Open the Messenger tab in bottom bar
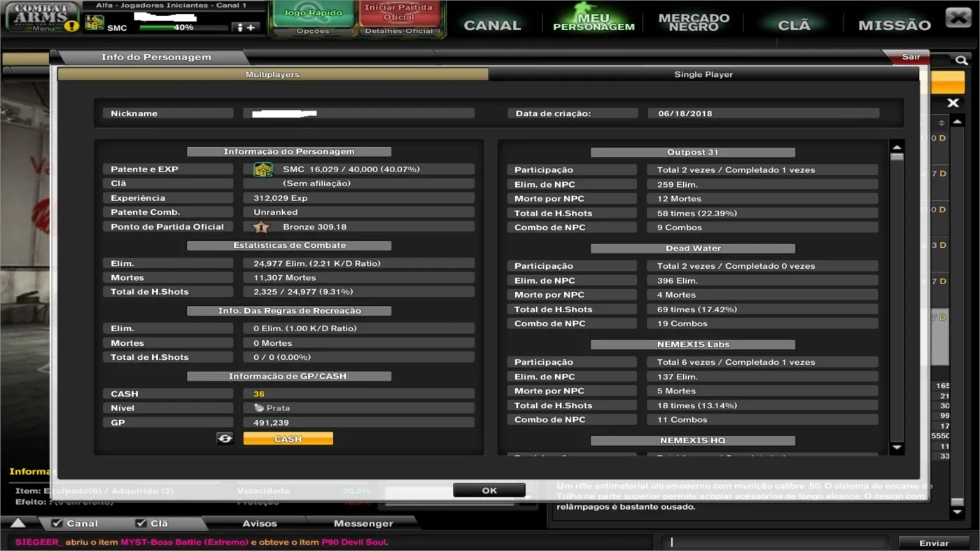980x551 pixels. point(363,523)
